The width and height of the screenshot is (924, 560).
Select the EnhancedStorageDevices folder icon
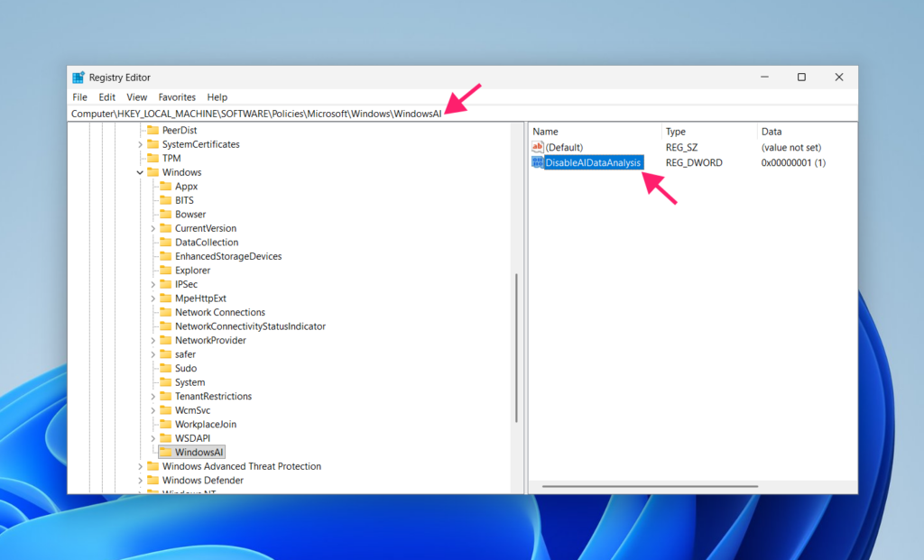tap(166, 256)
